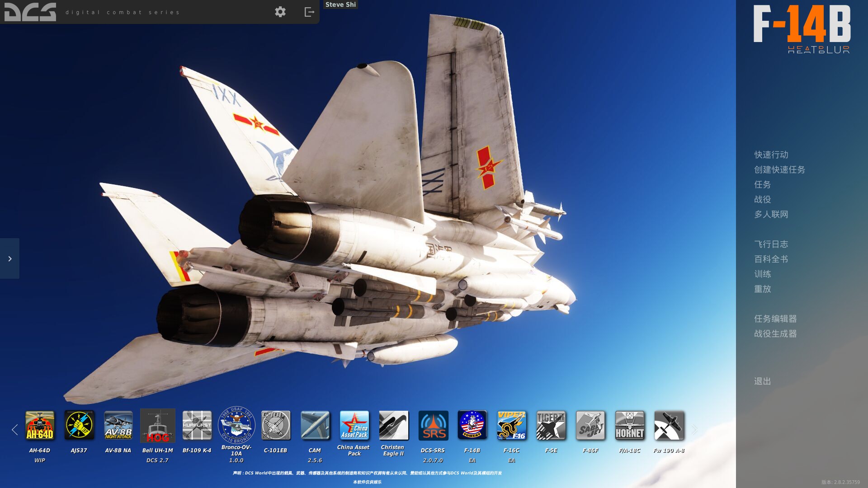Pick the F-16C Viper module icon
Viewport: 868px width, 488px height.
tap(512, 425)
